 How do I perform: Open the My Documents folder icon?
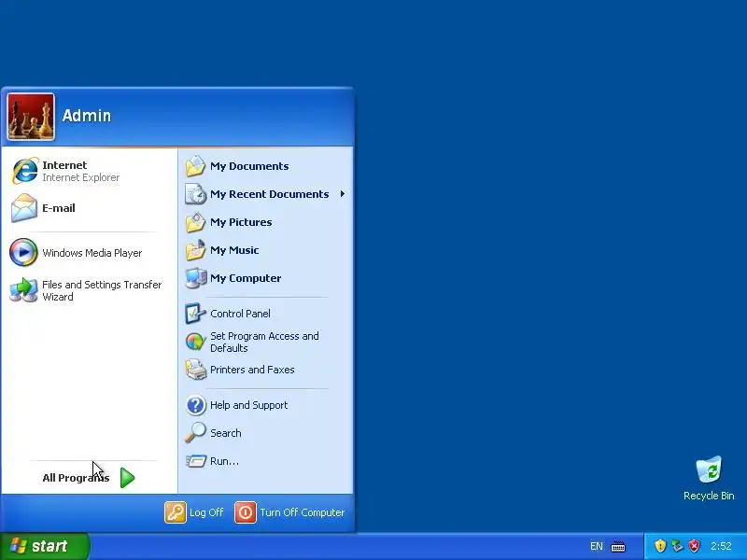point(195,166)
